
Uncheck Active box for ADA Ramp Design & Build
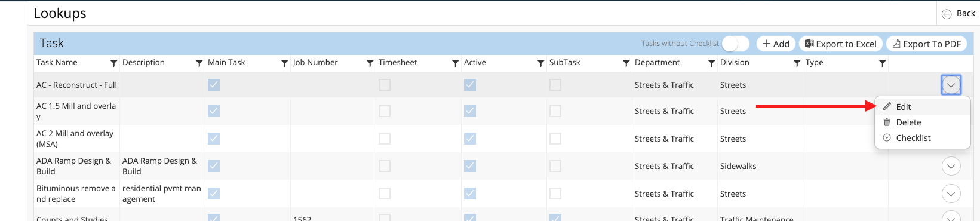(x=470, y=166)
